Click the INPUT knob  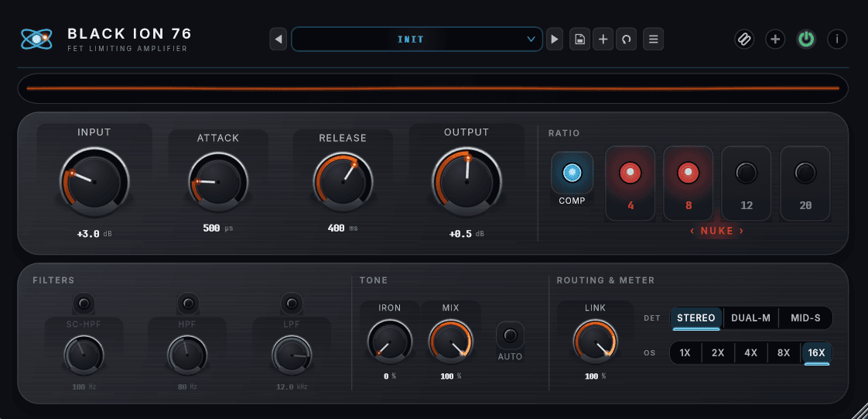click(x=94, y=182)
